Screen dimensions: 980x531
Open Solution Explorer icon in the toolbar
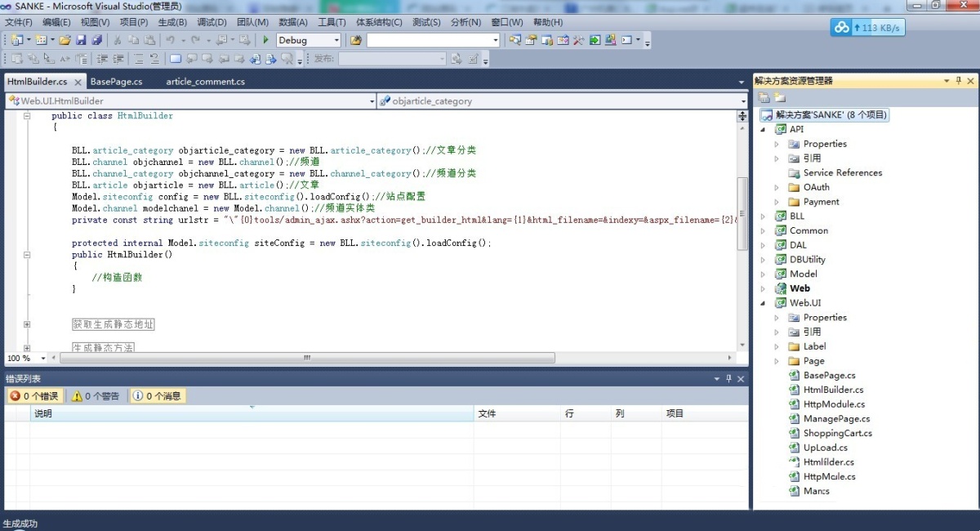tap(515, 40)
